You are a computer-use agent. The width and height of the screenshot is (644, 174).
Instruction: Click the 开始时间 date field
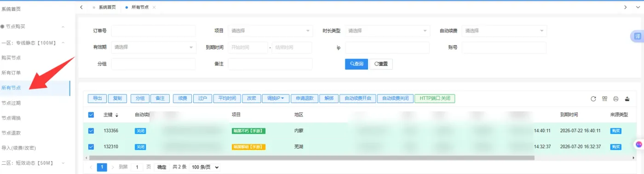(247, 47)
